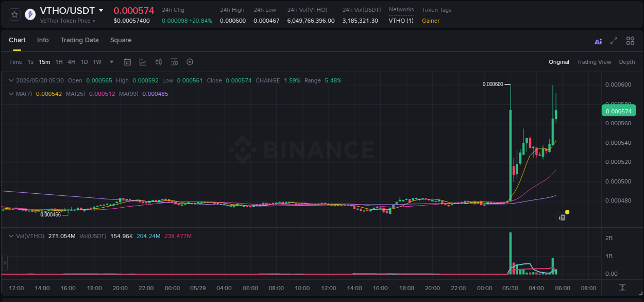The width and height of the screenshot is (644, 302).
Task: Click the Vol(USDT) indicator label
Action: [93, 236]
